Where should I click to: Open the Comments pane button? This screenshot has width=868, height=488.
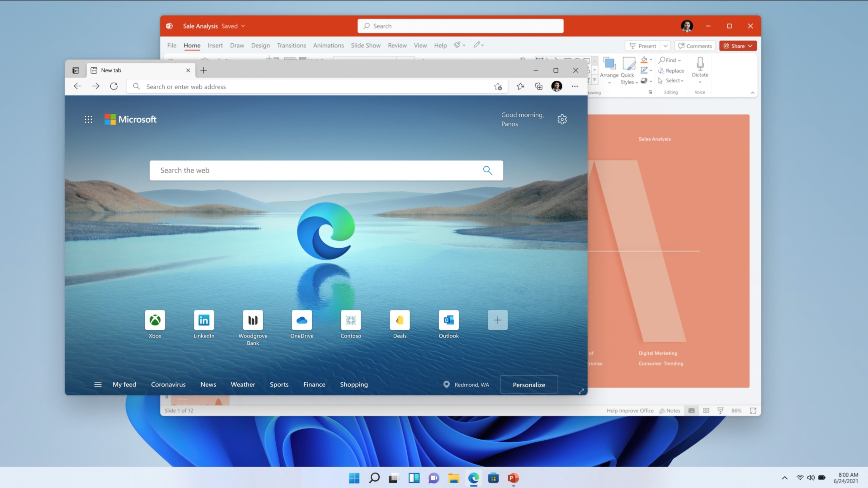pos(695,46)
